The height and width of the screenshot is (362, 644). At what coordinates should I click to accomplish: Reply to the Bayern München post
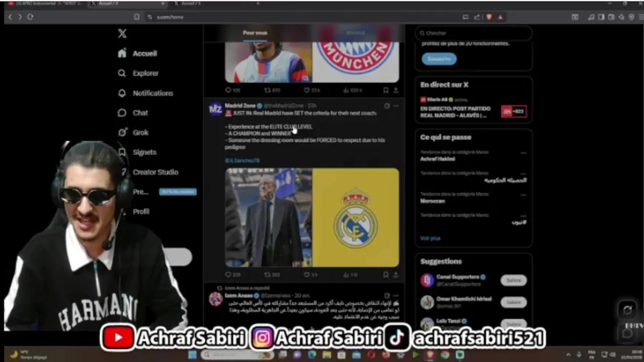click(x=232, y=90)
